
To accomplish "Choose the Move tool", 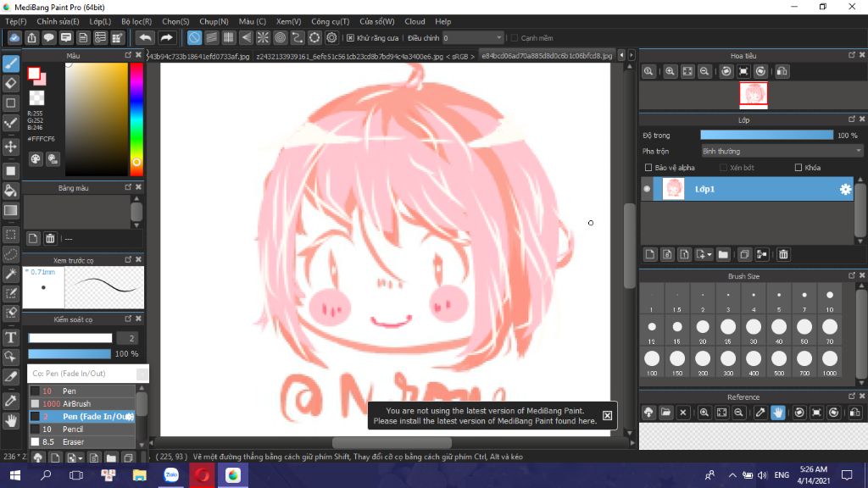I will pyautogui.click(x=10, y=147).
